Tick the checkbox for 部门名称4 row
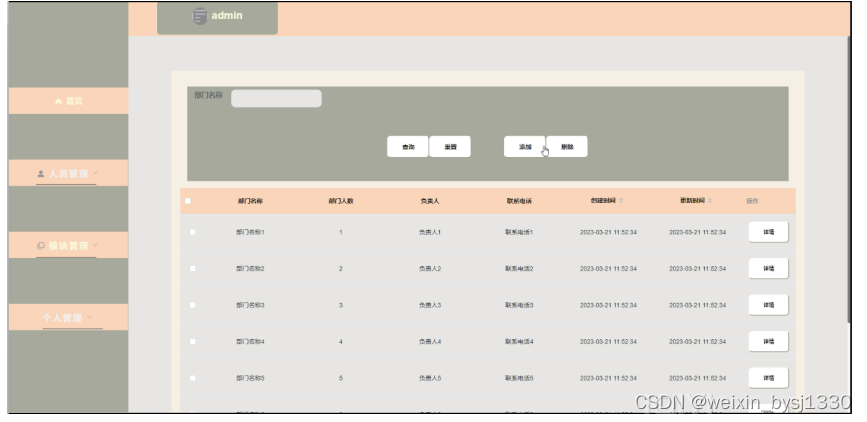Viewport: 867px width, 422px height. [x=192, y=342]
